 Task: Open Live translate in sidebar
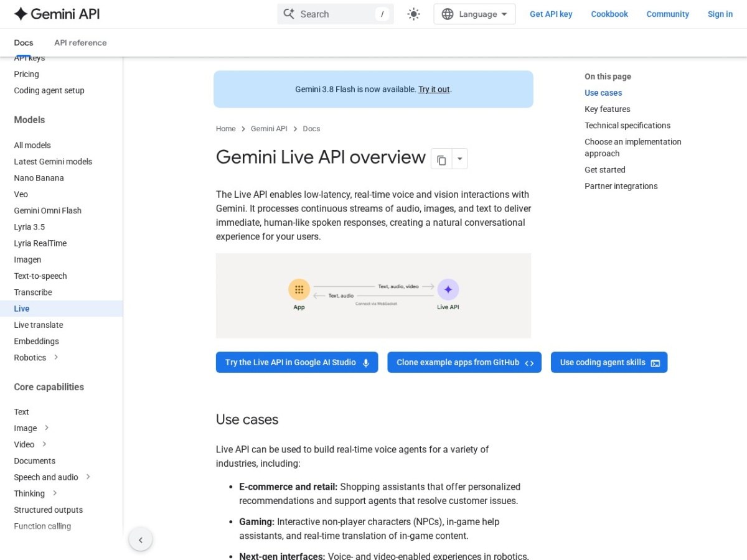tap(38, 325)
